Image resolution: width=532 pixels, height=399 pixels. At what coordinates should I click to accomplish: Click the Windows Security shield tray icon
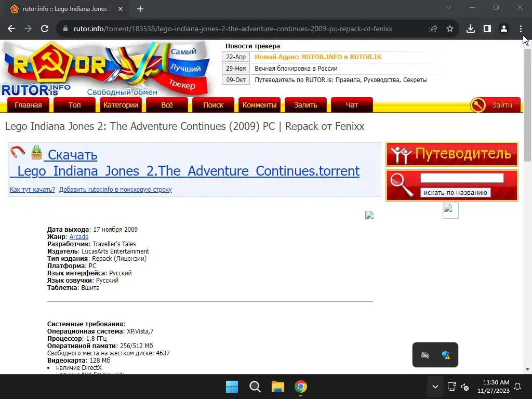[x=446, y=355]
